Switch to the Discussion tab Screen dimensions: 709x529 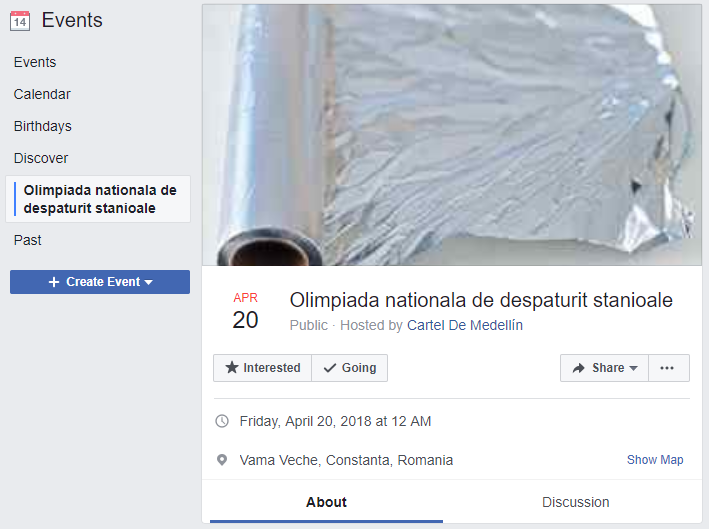575,502
